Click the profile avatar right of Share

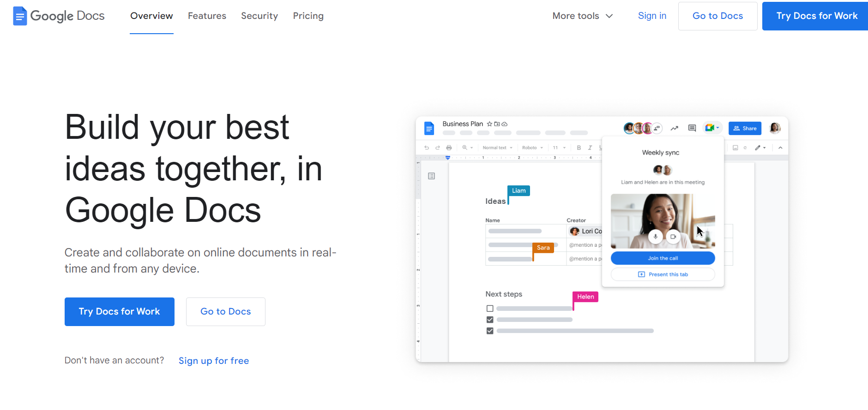[775, 128]
